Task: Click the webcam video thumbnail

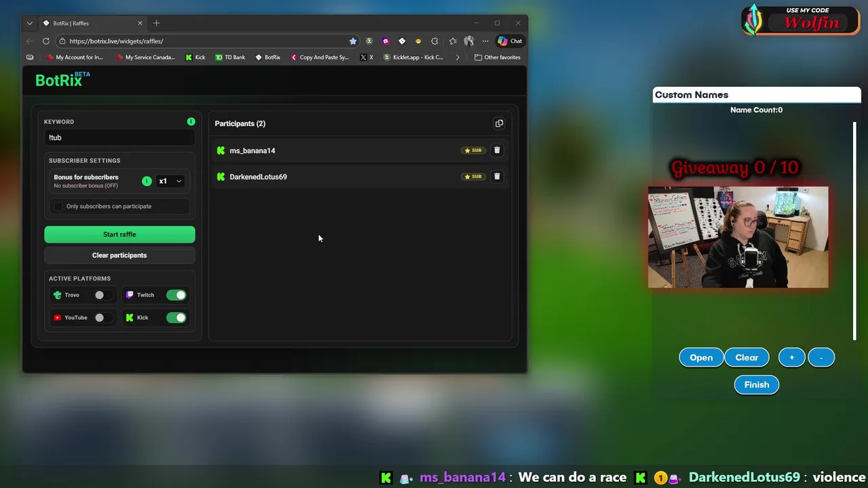Action: point(738,237)
